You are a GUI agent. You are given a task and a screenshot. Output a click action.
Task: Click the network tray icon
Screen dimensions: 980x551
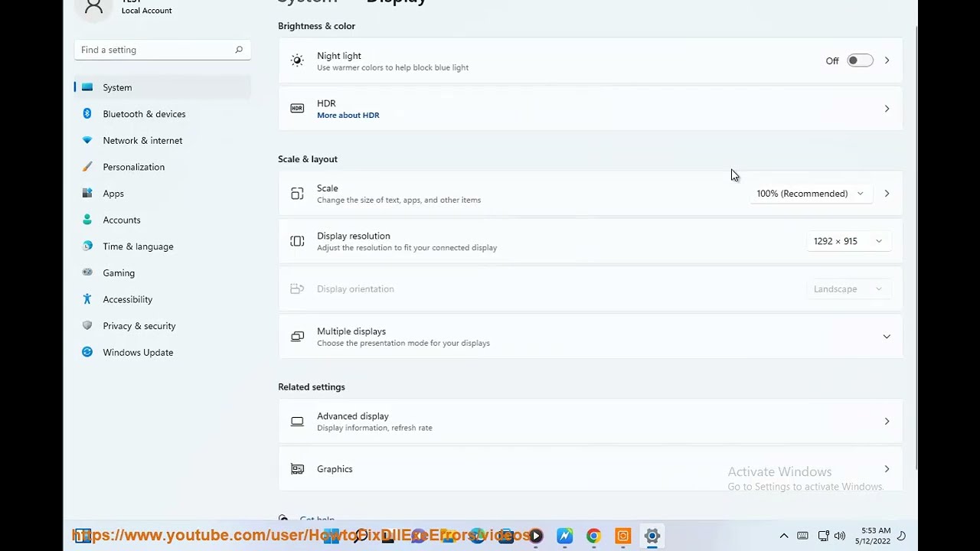coord(823,536)
